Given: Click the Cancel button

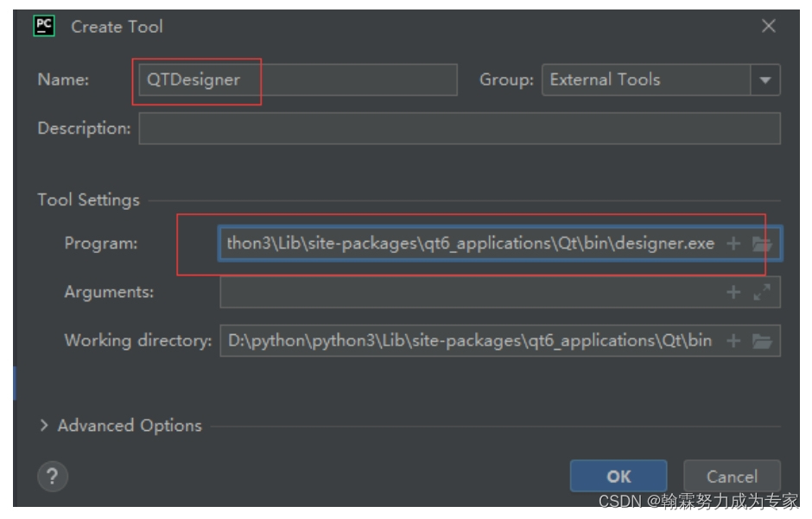Looking at the screenshot, I should pyautogui.click(x=732, y=476).
